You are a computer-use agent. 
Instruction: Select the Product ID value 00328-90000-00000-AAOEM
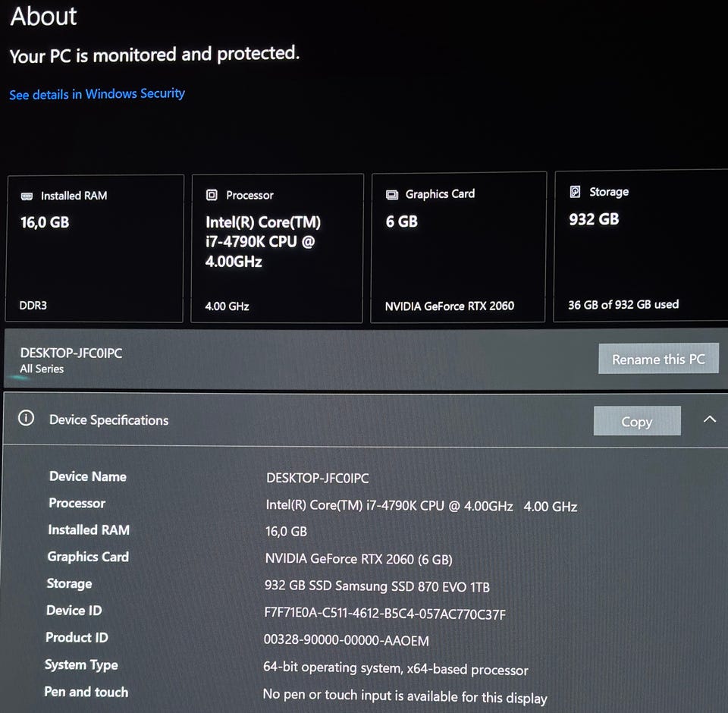click(x=347, y=640)
